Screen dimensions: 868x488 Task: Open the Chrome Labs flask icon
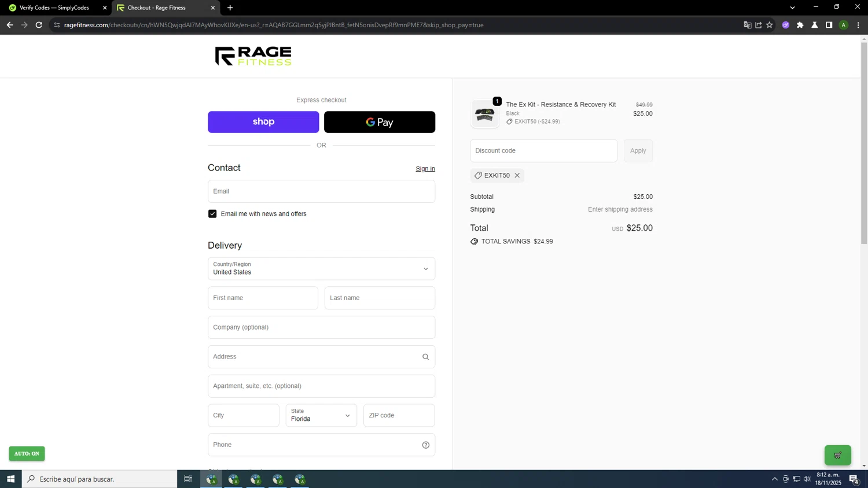(814, 25)
